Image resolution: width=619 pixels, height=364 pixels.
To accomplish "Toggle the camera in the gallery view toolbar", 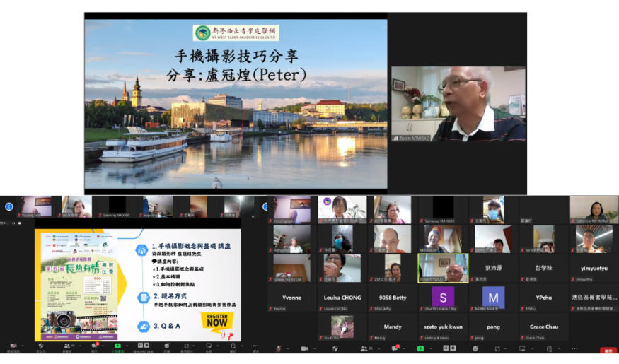I will pyautogui.click(x=303, y=348).
